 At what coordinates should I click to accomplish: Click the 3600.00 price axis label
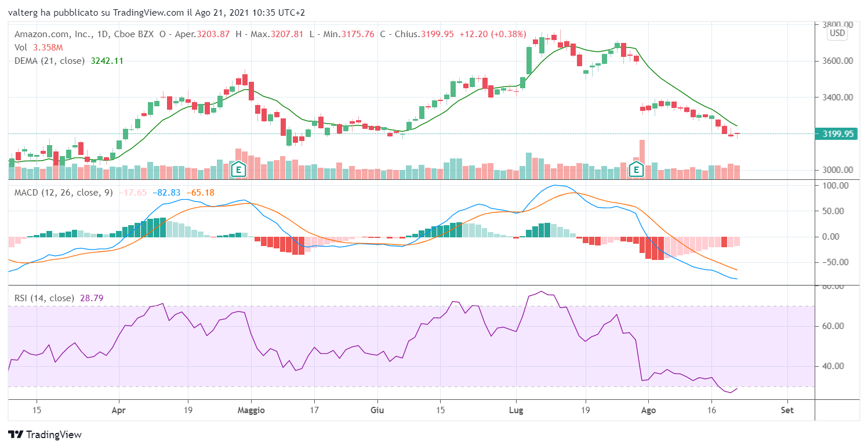[x=836, y=61]
